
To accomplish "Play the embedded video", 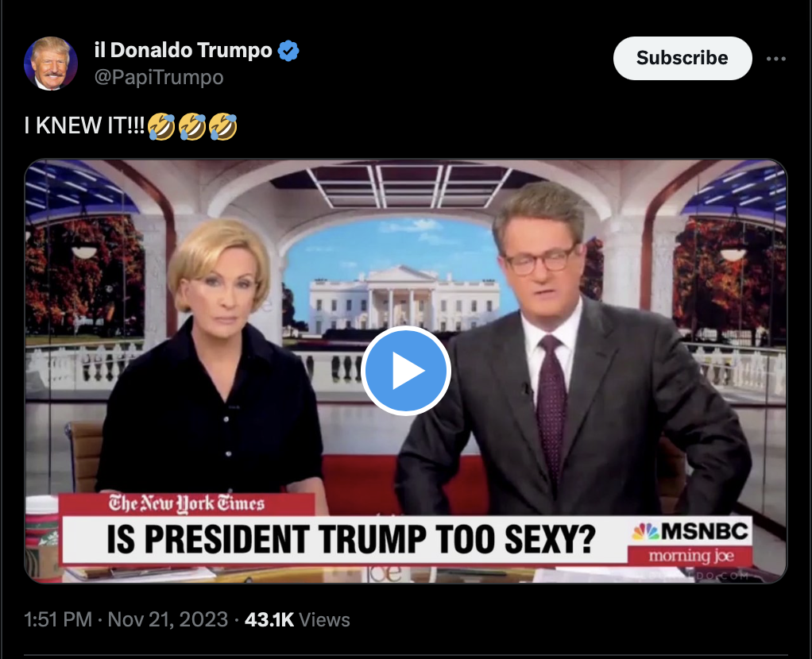I will click(405, 371).
